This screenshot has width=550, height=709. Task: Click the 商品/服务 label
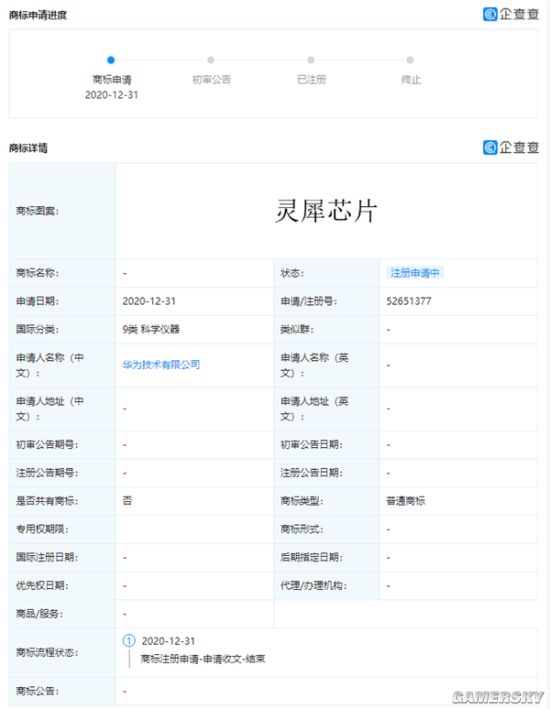click(40, 614)
